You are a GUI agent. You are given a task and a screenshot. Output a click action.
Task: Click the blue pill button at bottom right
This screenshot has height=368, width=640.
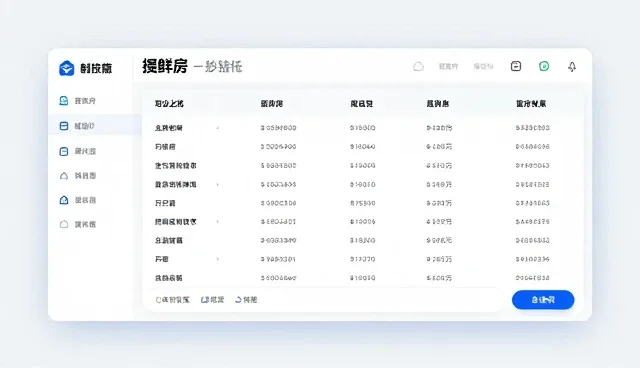(x=543, y=300)
